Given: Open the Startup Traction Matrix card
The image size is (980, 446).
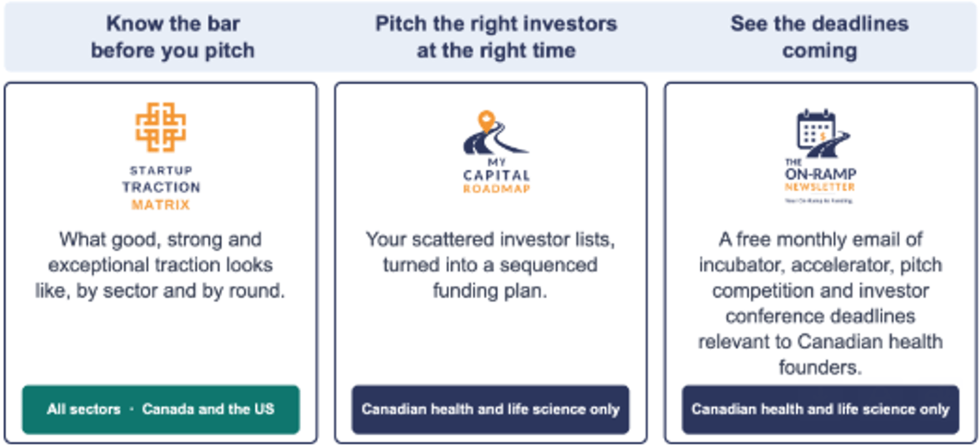Looking at the screenshot, I should click(161, 263).
